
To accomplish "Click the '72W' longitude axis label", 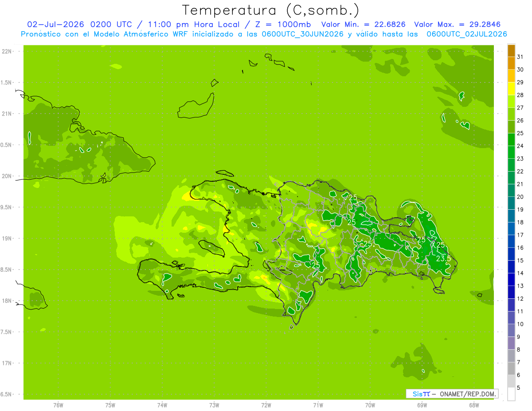I will click(x=266, y=405).
